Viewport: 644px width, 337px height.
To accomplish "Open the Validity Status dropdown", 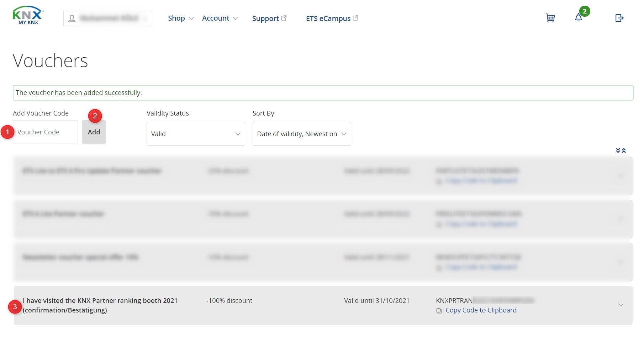I will [x=196, y=134].
